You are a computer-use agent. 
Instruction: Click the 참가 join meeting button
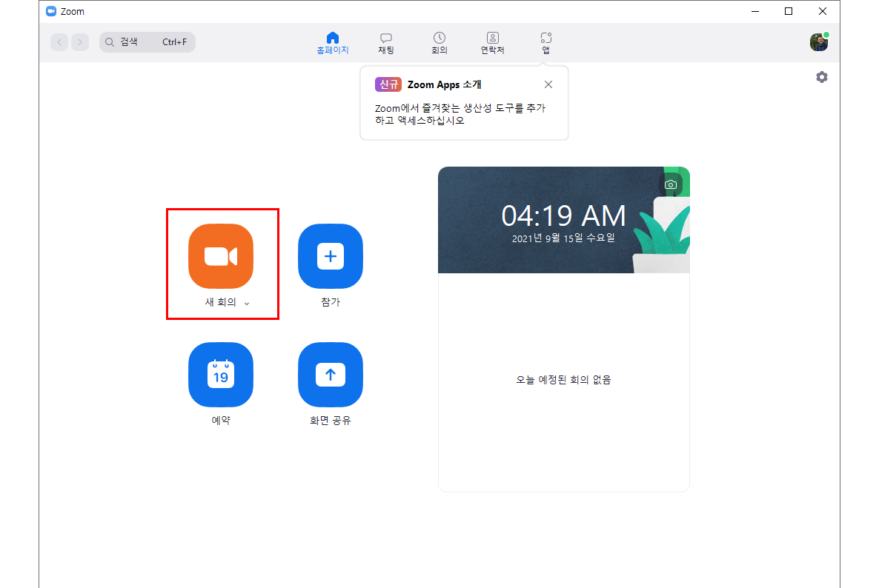331,256
